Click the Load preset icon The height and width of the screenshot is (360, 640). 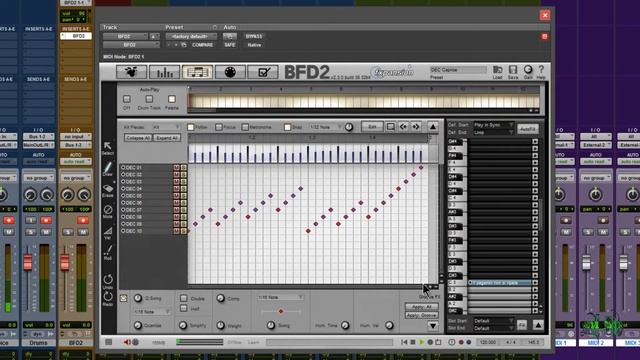pyautogui.click(x=498, y=70)
